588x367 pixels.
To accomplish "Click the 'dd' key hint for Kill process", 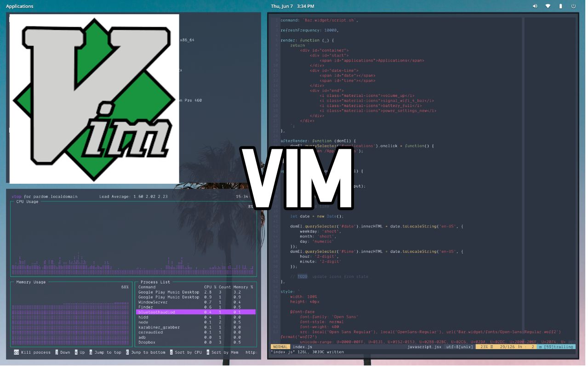I will coord(17,352).
